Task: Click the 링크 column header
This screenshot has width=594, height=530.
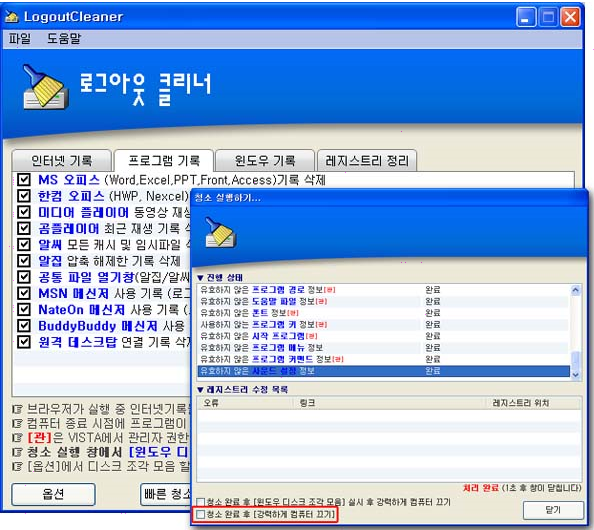Action: [x=389, y=403]
